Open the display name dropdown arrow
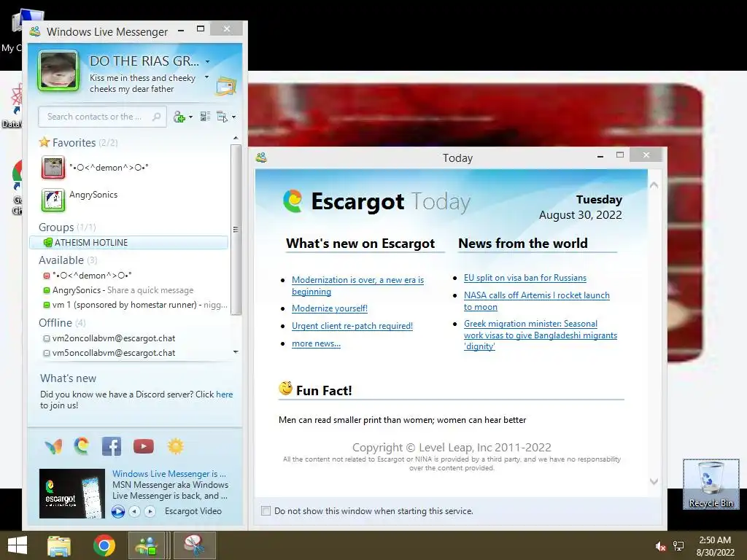 [208, 61]
